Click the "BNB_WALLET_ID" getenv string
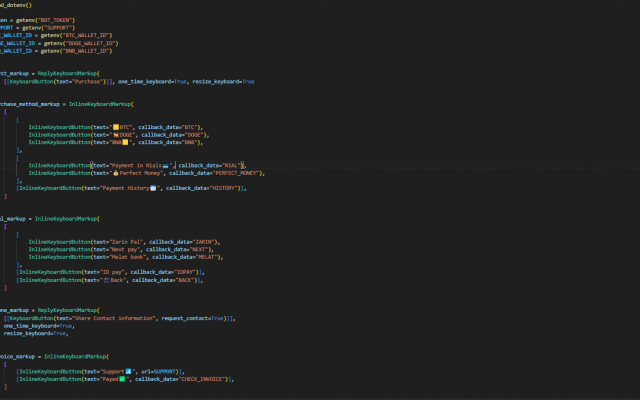This screenshot has height=400, width=640. coord(86,51)
